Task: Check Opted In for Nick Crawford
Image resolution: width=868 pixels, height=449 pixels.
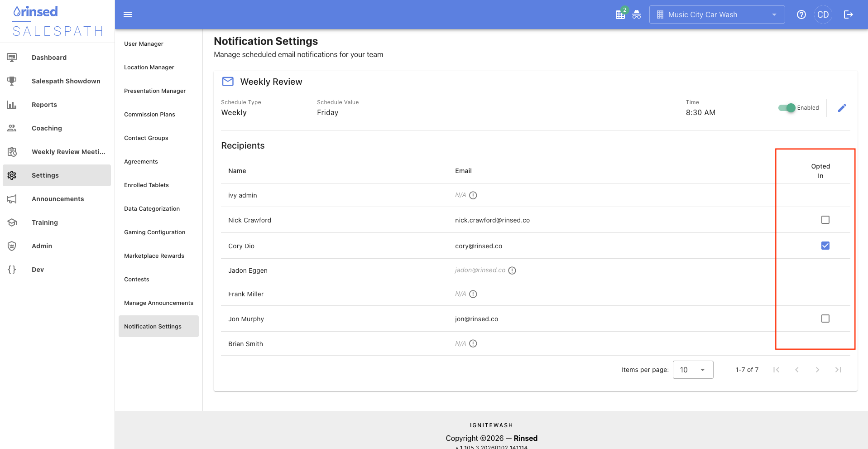Action: pos(825,220)
